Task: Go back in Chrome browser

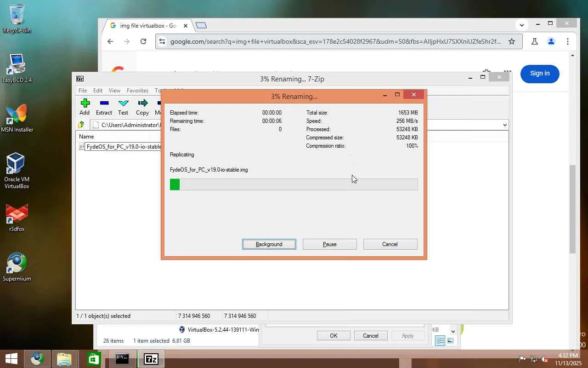Action: [110, 41]
